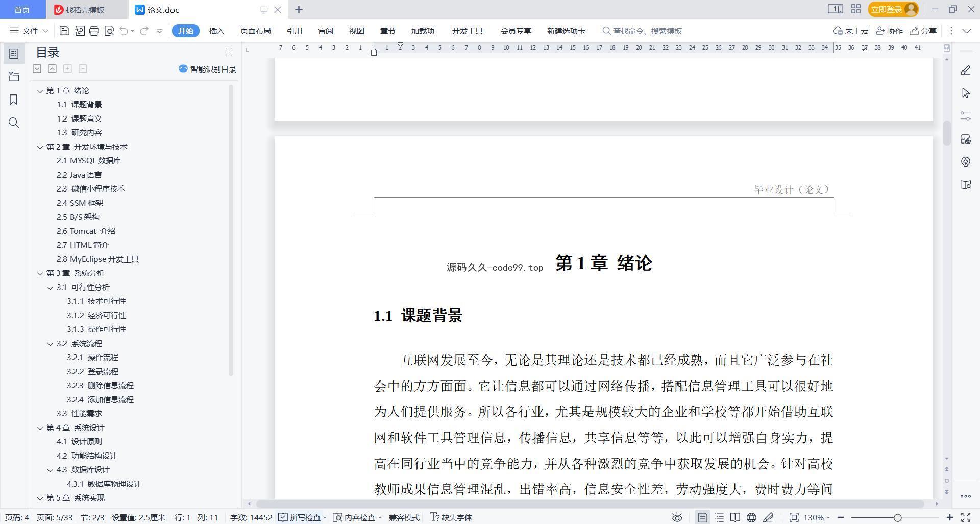
Task: Open the 开发工具 ribbon tab
Action: pos(467,31)
